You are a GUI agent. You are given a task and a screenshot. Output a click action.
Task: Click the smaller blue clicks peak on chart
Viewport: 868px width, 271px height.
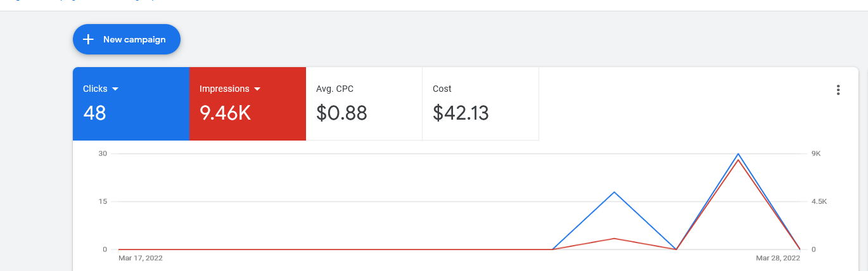tap(614, 192)
